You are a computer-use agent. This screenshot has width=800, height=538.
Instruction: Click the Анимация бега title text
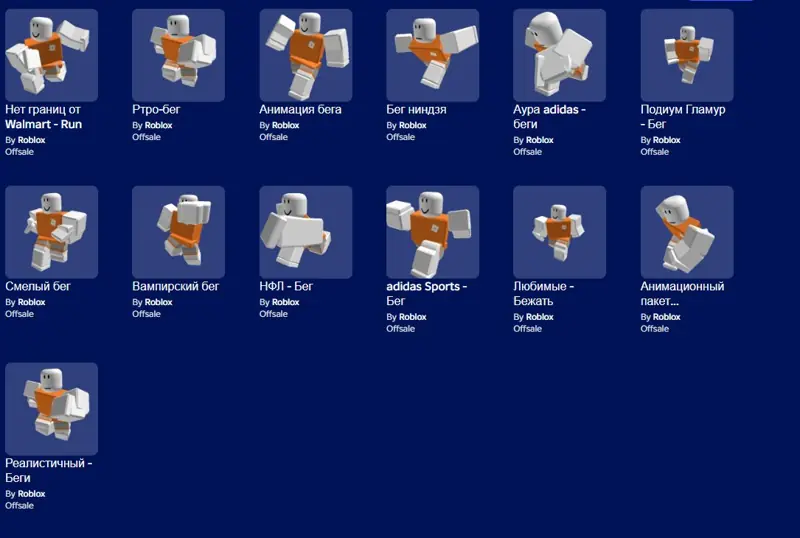pos(301,109)
